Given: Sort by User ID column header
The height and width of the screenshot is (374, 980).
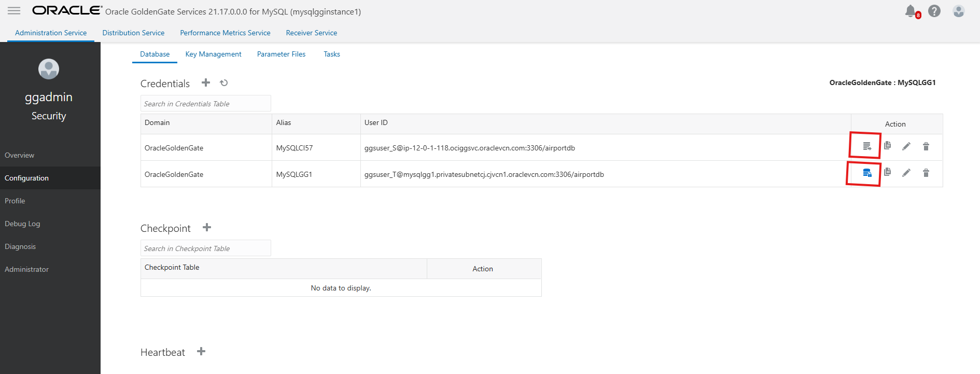Looking at the screenshot, I should [606, 123].
